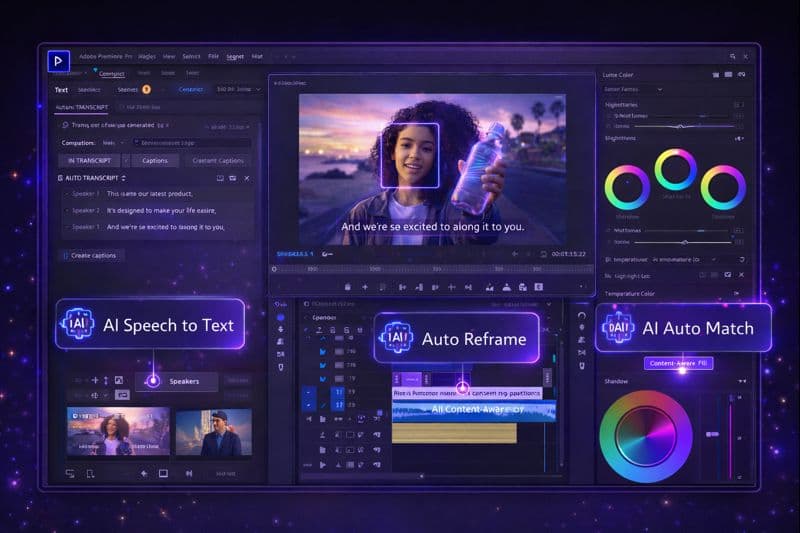Screen dimensions: 800x533
Task: Click the face detection box in preview
Action: click(x=410, y=156)
